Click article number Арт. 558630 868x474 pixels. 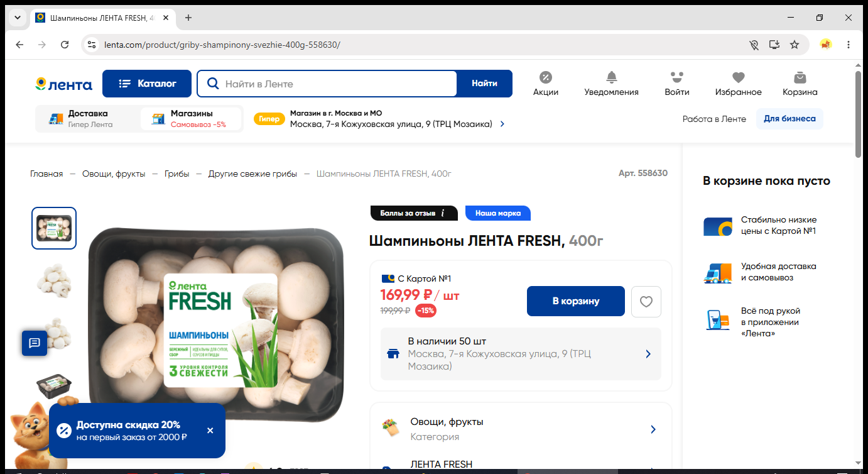point(643,174)
